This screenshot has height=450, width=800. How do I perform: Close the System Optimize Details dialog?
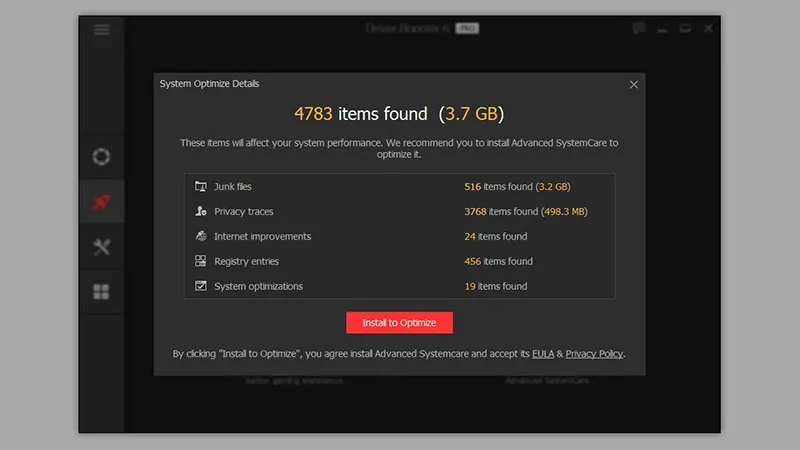[x=633, y=85]
